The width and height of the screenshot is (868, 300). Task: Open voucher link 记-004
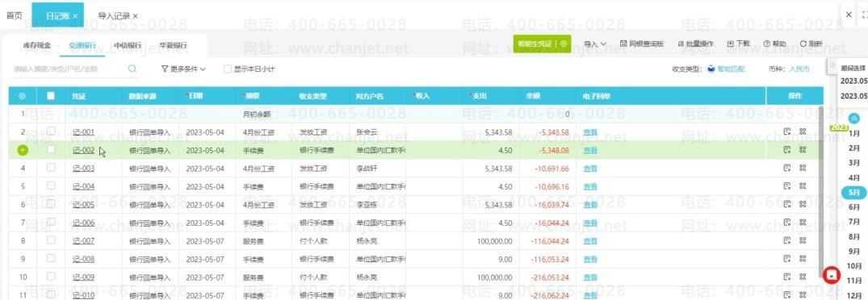pyautogui.click(x=83, y=187)
